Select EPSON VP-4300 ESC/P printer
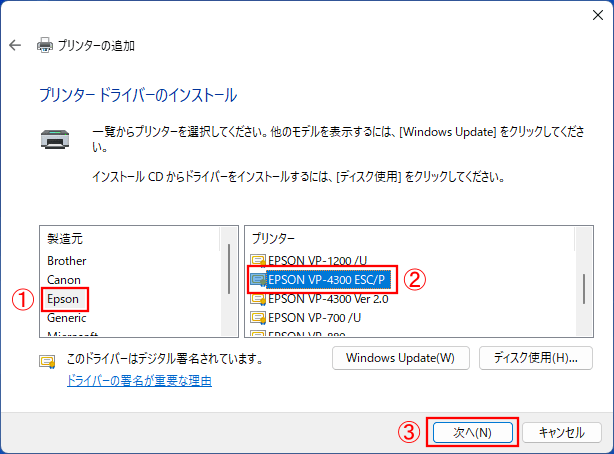 (x=327, y=280)
